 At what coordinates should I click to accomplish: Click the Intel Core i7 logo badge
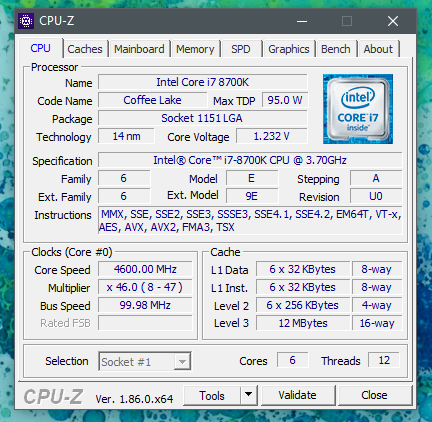[x=358, y=109]
